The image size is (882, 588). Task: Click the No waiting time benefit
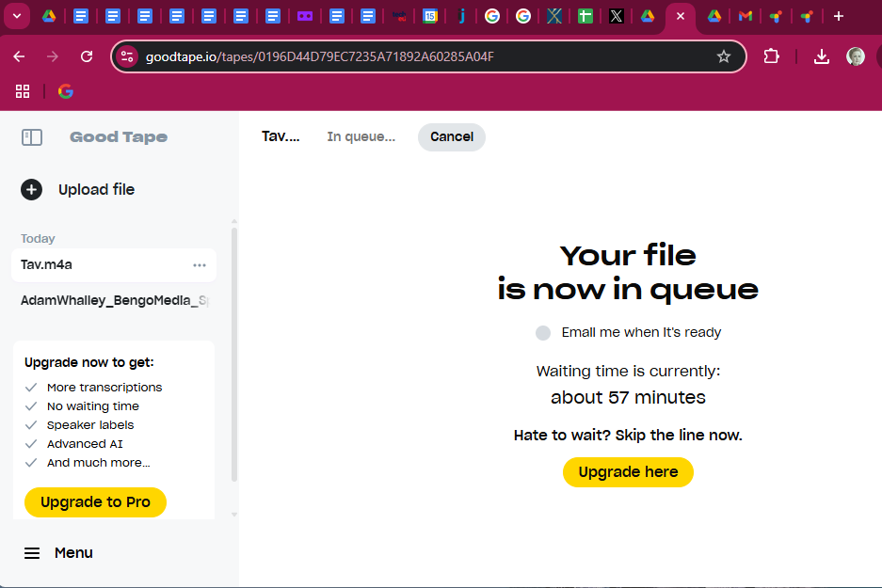tap(93, 405)
